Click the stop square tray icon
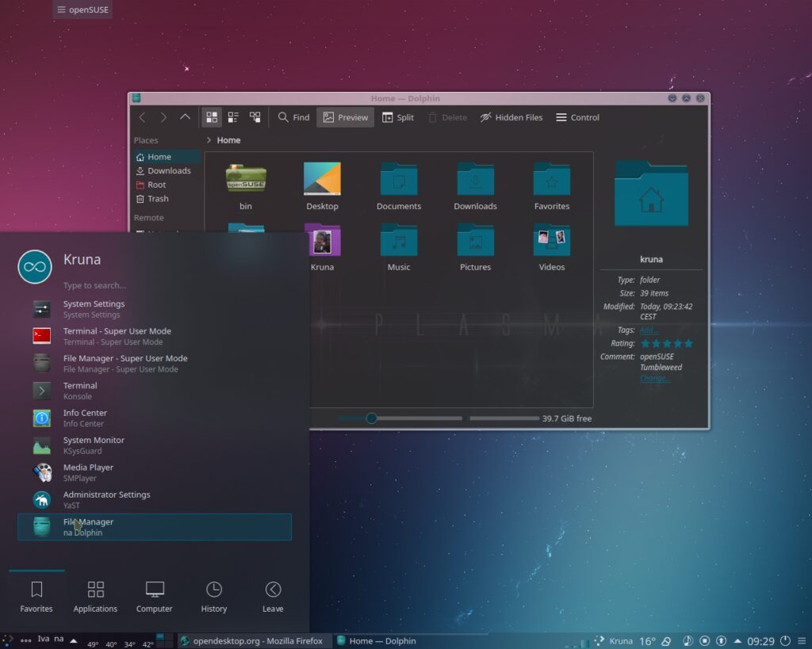This screenshot has height=649, width=812. tap(704, 641)
